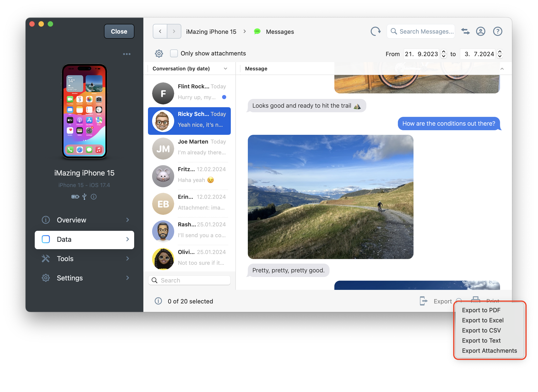The height and width of the screenshot is (392, 538).
Task: Click the refresh icon in toolbar
Action: [376, 31]
